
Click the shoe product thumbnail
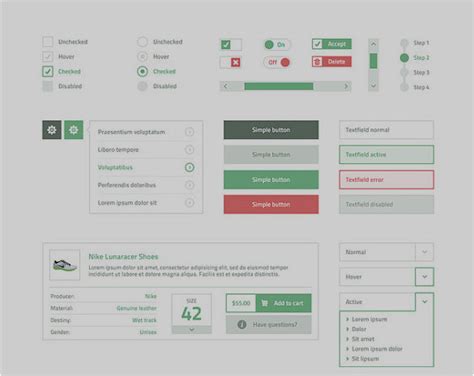click(65, 265)
